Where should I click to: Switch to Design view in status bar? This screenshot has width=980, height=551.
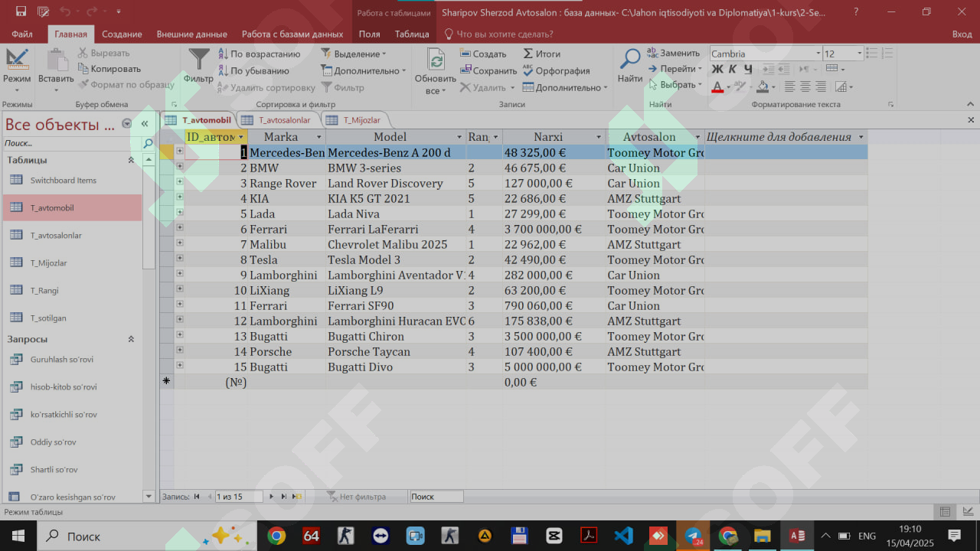(968, 512)
